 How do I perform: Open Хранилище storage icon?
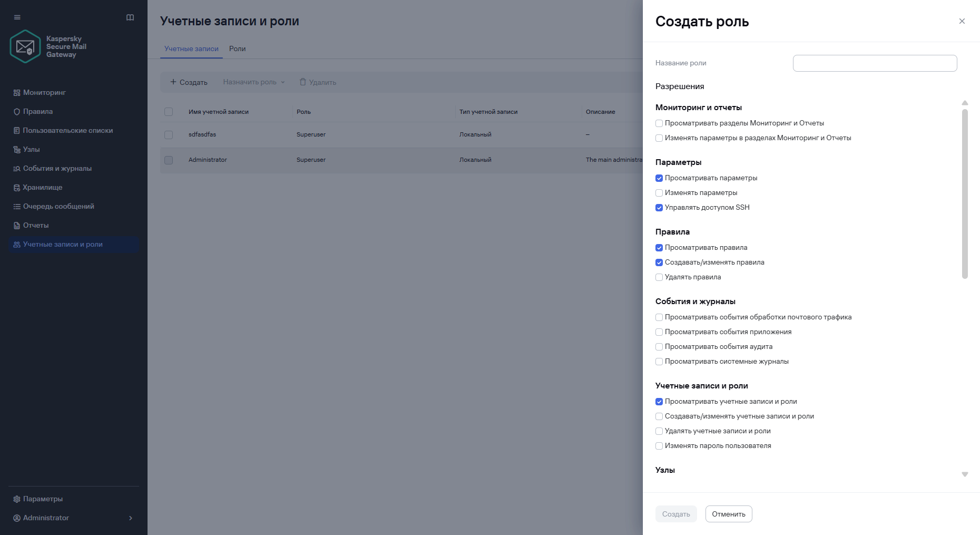17,188
